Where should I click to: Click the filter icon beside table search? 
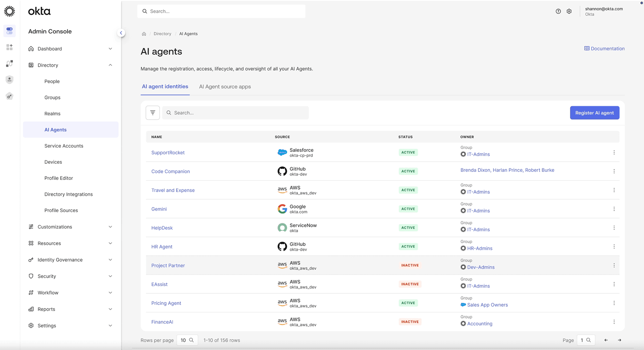coord(153,113)
